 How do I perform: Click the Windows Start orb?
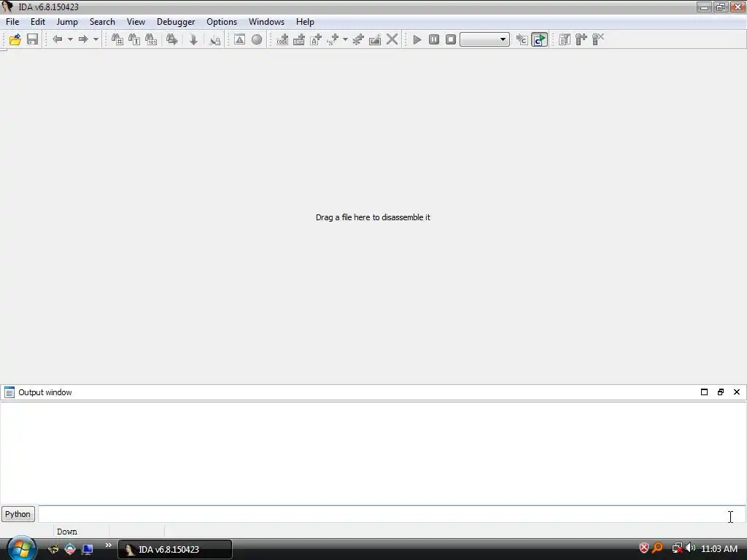point(20,548)
